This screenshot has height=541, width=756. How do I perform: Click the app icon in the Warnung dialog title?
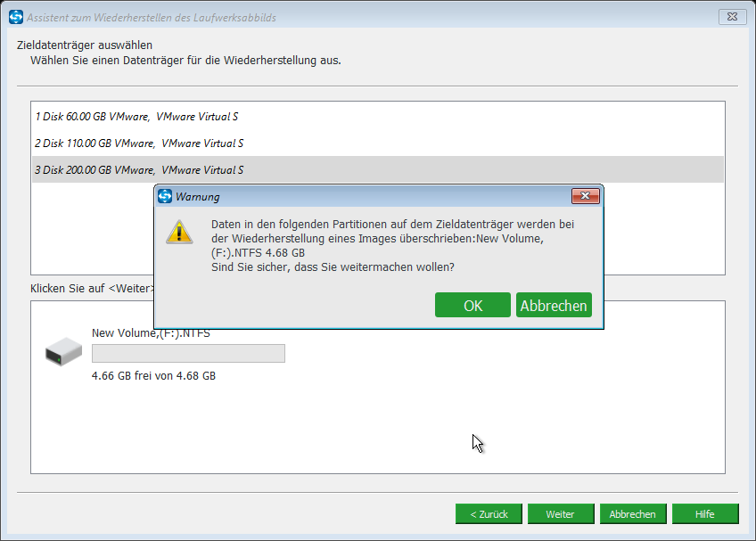165,196
